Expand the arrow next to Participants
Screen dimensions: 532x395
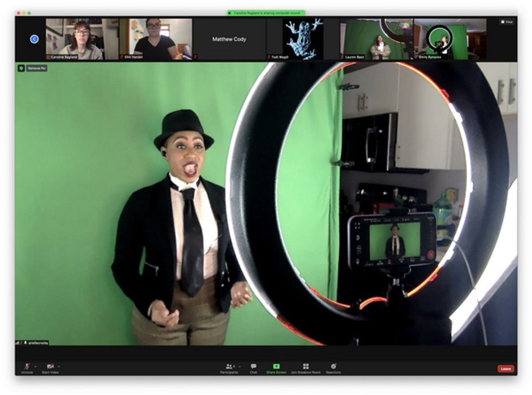pyautogui.click(x=239, y=366)
